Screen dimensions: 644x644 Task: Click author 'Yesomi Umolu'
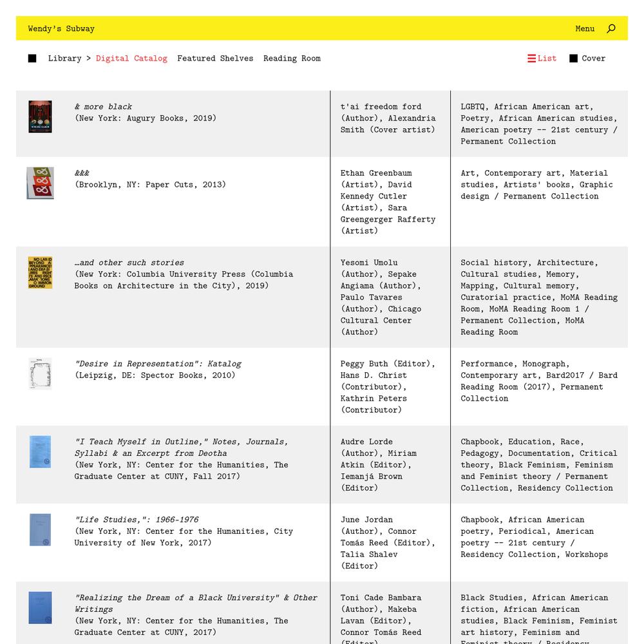369,263
